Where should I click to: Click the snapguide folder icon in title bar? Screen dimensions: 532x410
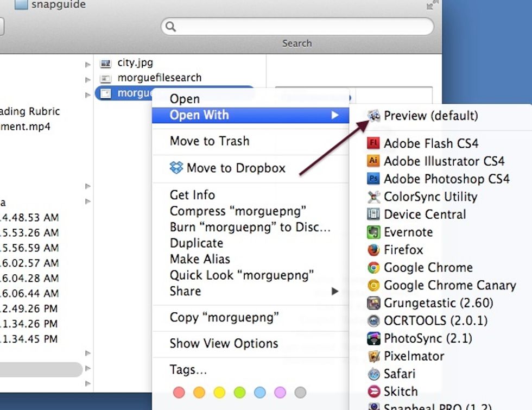[21, 4]
